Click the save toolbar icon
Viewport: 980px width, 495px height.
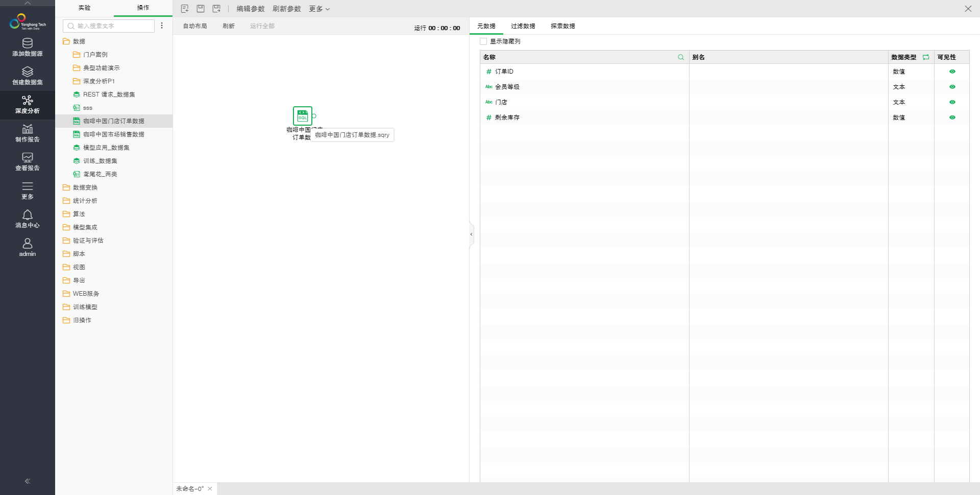click(x=201, y=9)
